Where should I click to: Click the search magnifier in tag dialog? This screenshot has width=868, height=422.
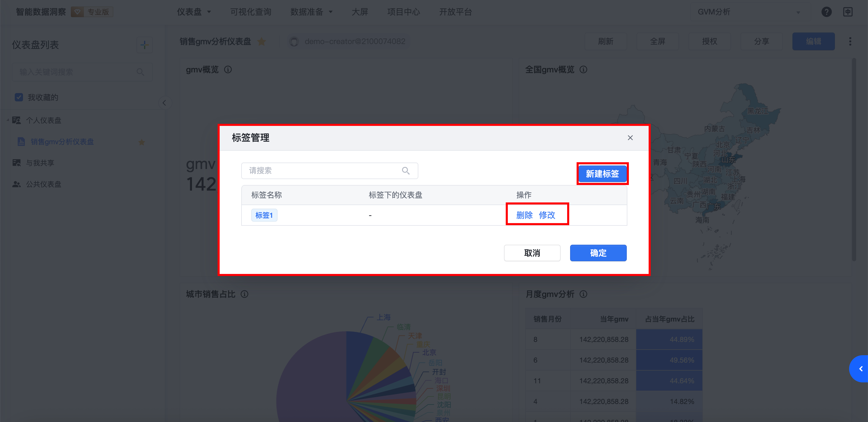click(x=406, y=171)
